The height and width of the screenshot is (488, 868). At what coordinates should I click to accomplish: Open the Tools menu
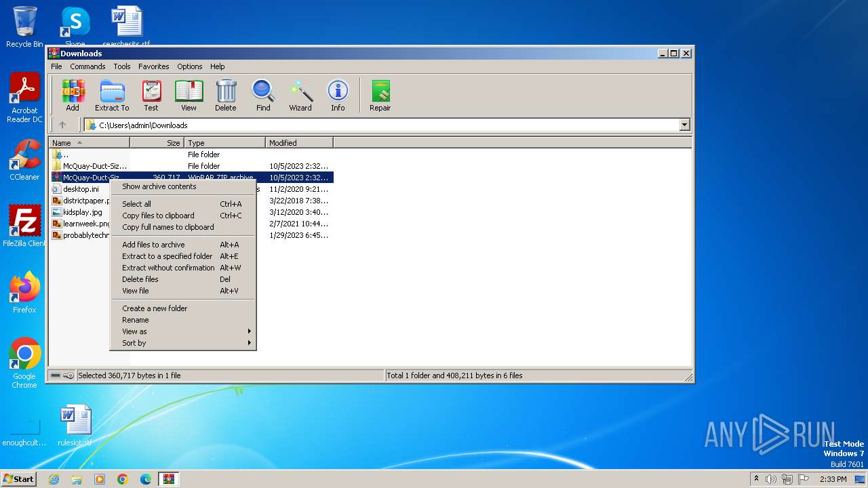[122, 66]
